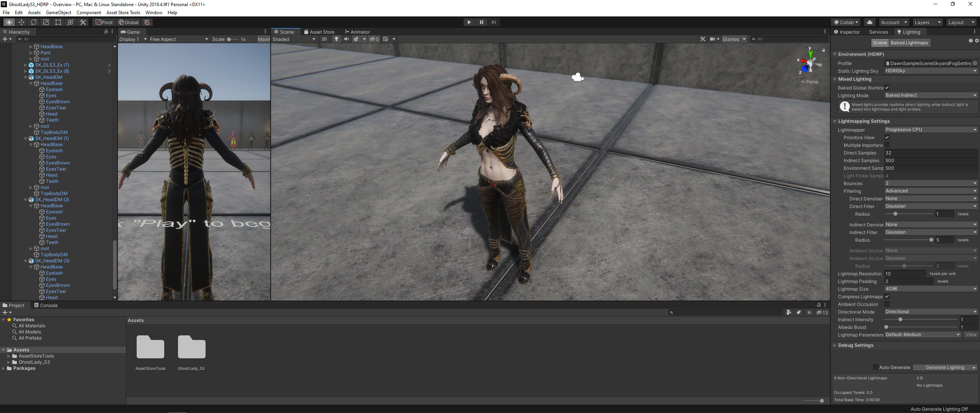Toggle scene lighting bulb icon

click(x=336, y=39)
